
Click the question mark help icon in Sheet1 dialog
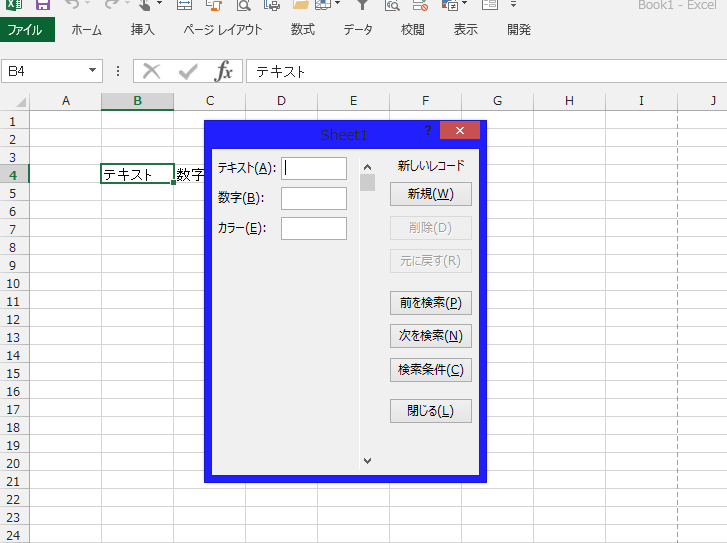click(428, 131)
